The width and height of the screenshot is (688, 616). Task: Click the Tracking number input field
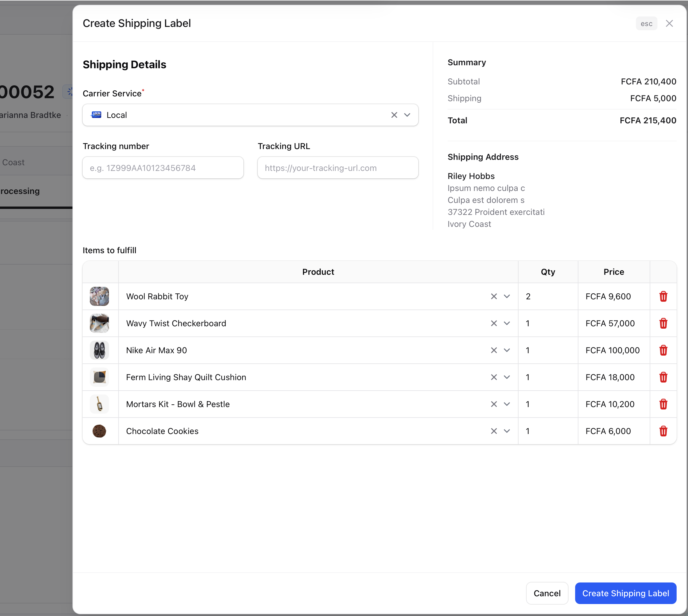coord(163,168)
